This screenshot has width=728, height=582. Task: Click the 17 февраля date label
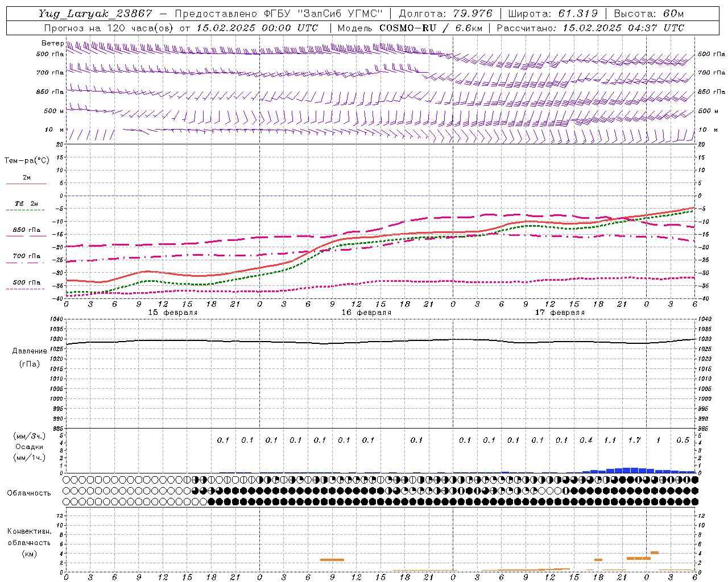tap(560, 313)
